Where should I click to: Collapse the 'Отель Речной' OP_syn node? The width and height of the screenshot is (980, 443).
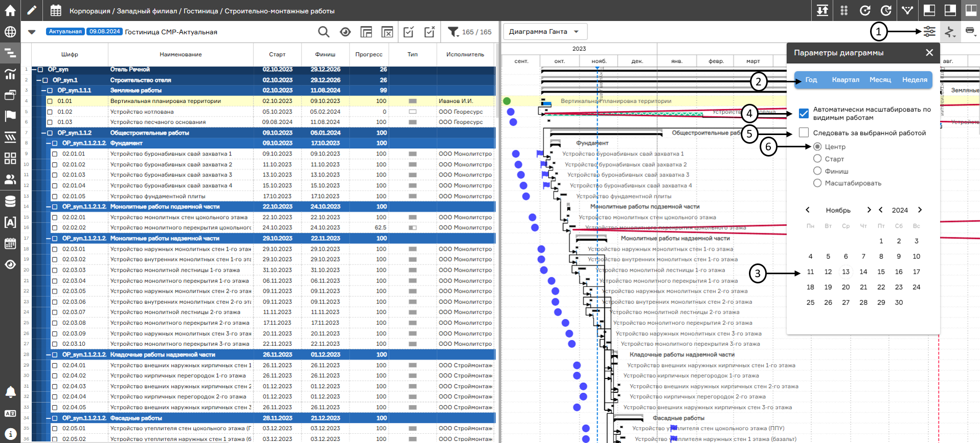(35, 70)
